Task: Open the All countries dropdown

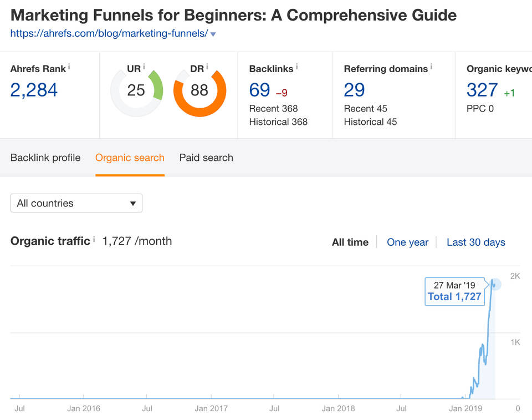Action: click(76, 203)
